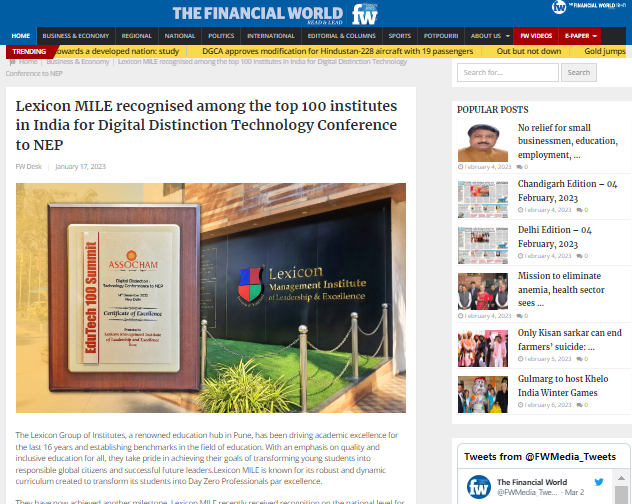The height and width of the screenshot is (504, 632).
Task: Click the comments icon under Chandigarh Edition post
Action: [580, 210]
